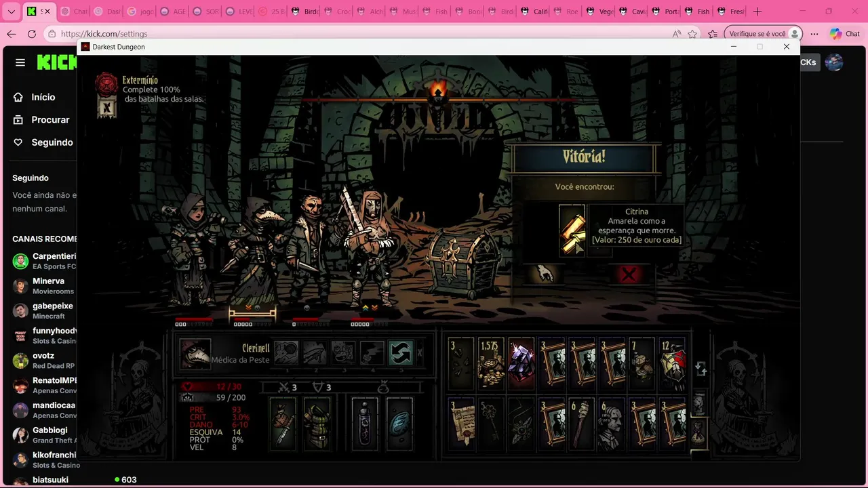Switch to the sack inventory side tab
Viewport: 868px width, 488px height.
coord(699,432)
